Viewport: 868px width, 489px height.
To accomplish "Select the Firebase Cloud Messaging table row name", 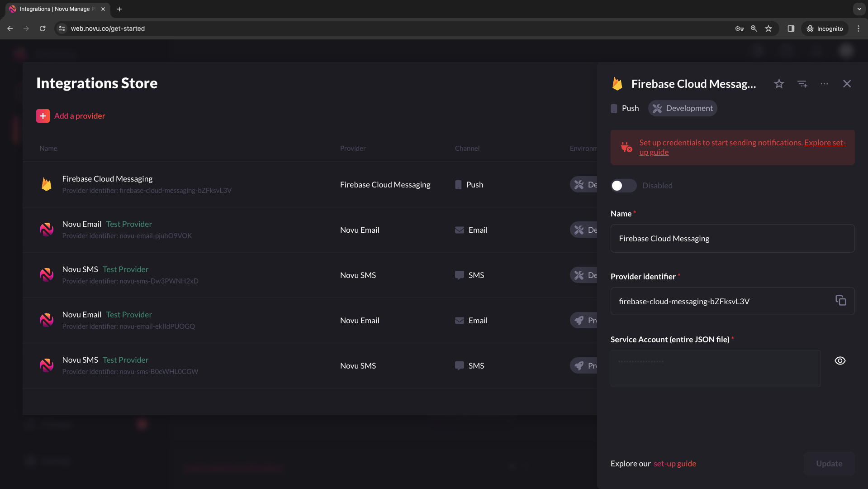I will tap(107, 179).
